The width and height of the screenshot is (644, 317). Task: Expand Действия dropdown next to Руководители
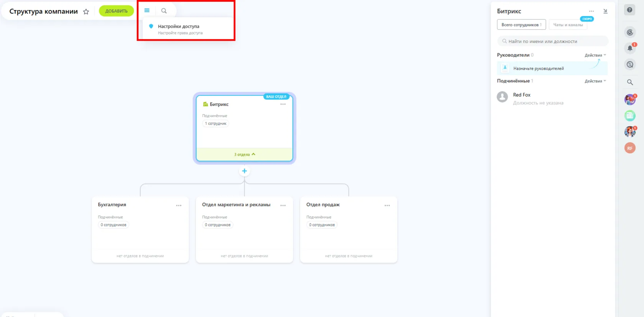point(595,55)
